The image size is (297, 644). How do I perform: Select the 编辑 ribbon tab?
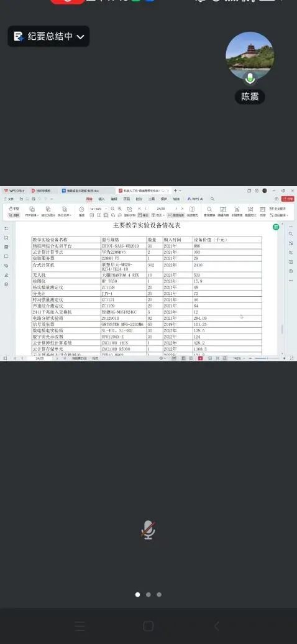click(x=114, y=198)
